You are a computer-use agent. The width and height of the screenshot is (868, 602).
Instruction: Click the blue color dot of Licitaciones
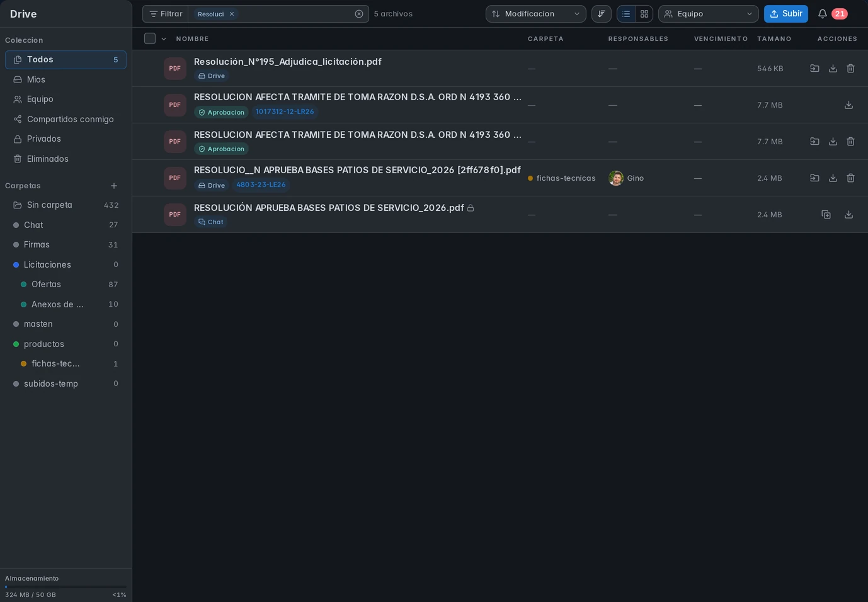[16, 265]
